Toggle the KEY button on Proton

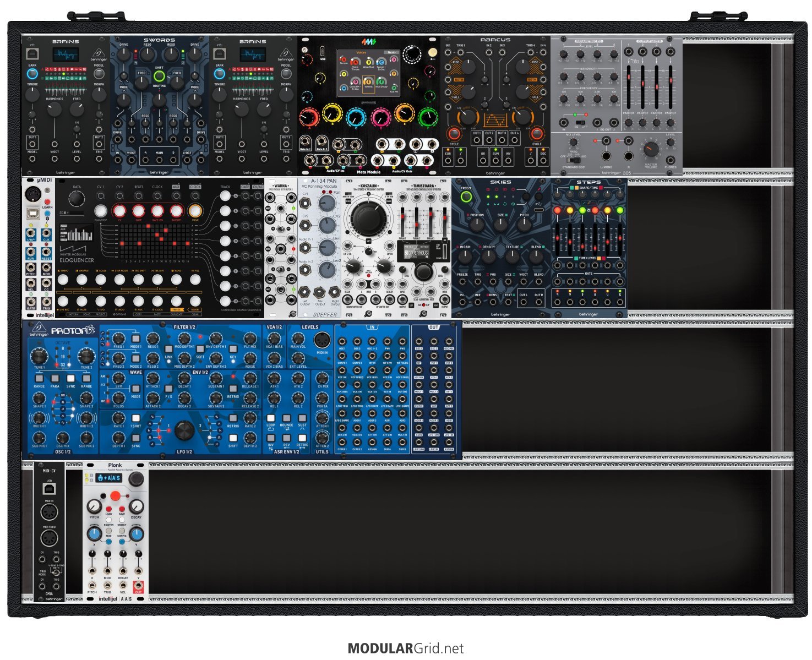(x=233, y=349)
